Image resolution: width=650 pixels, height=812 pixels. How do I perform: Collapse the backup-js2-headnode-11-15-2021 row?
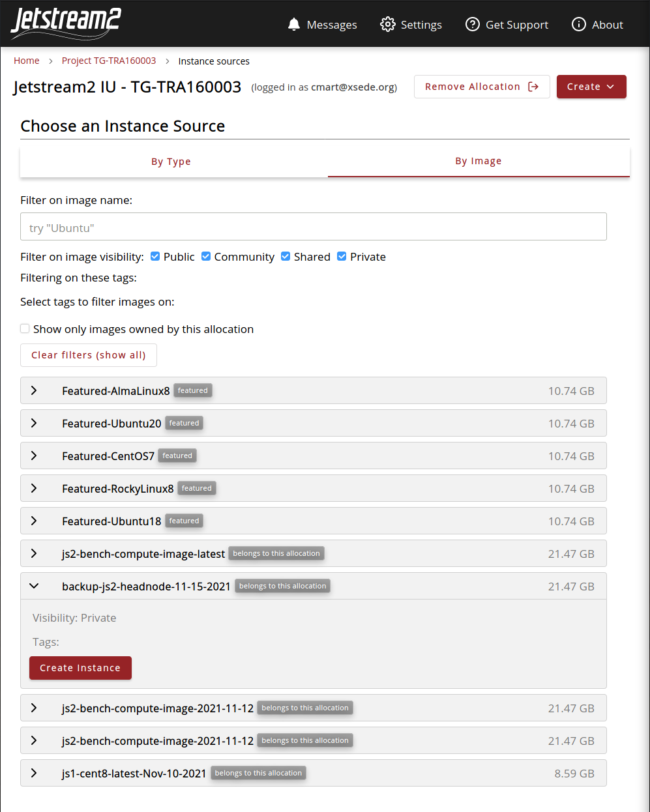pos(34,587)
